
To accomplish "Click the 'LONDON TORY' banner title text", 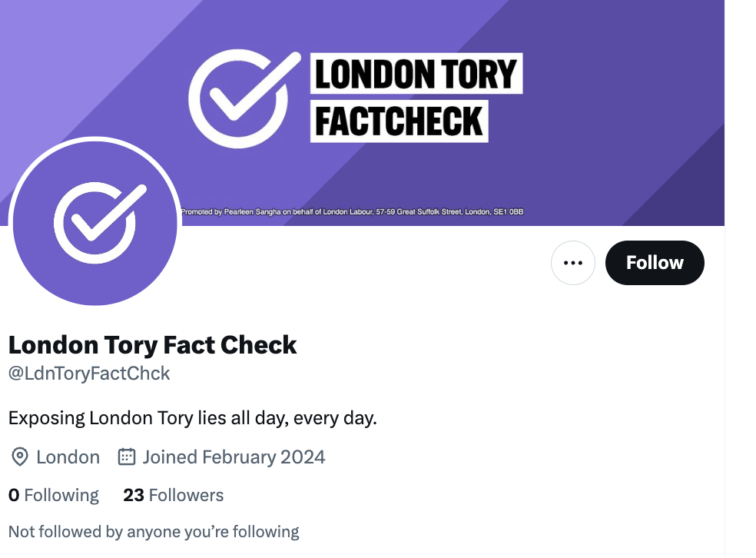I will tap(416, 74).
